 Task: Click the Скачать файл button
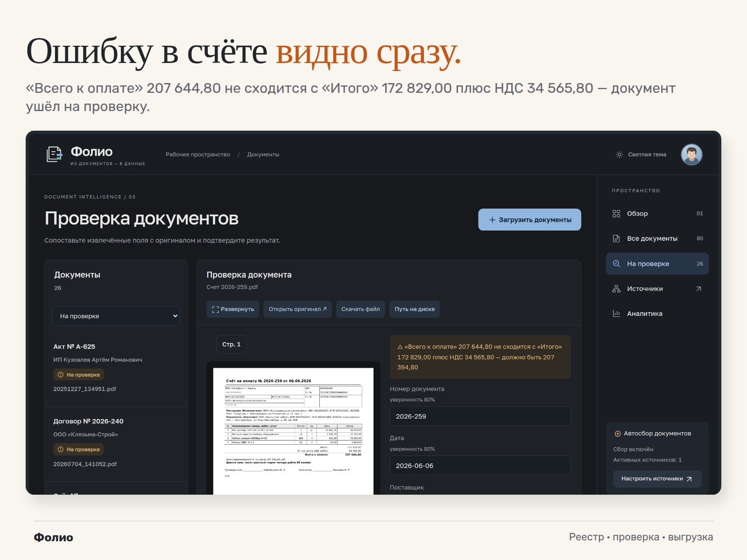point(360,309)
